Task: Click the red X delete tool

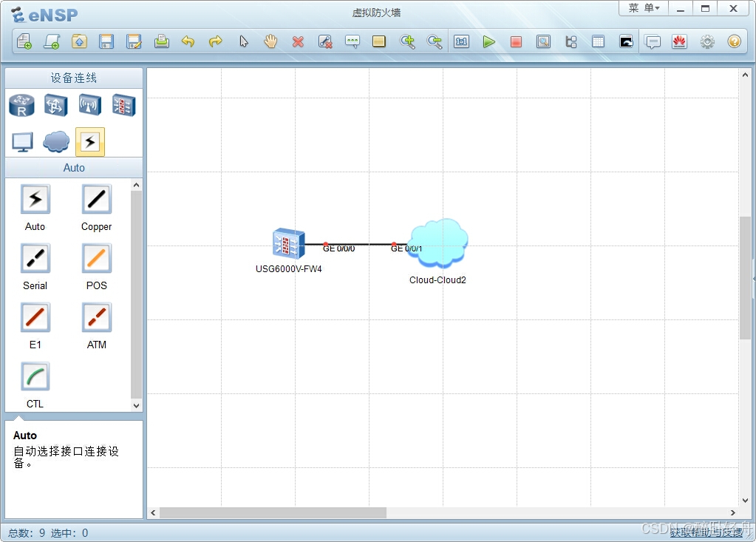Action: click(x=298, y=42)
